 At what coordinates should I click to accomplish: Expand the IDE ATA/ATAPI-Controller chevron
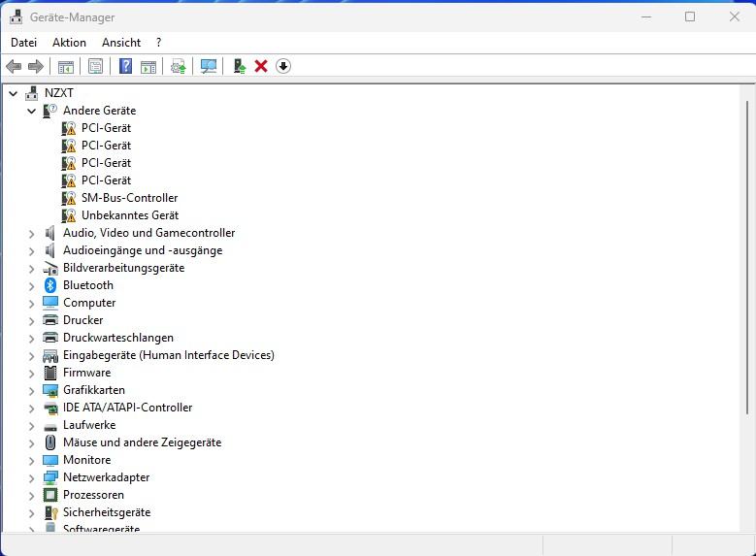pyautogui.click(x=32, y=409)
